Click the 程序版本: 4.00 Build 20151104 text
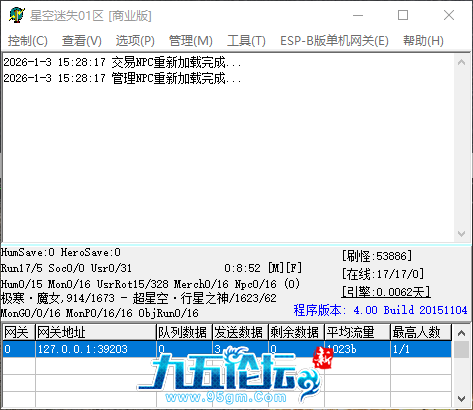This screenshot has height=410, width=473. pos(380,310)
